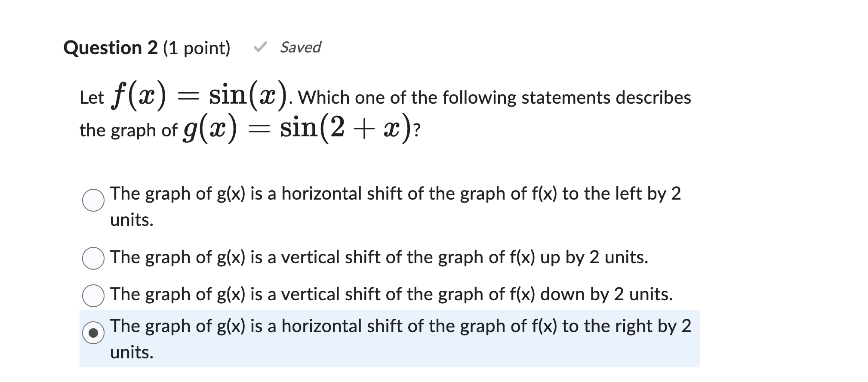Select the 'vertical shift up by 2 units' option
Image resolution: width=868 pixels, height=382 pixels.
92,258
